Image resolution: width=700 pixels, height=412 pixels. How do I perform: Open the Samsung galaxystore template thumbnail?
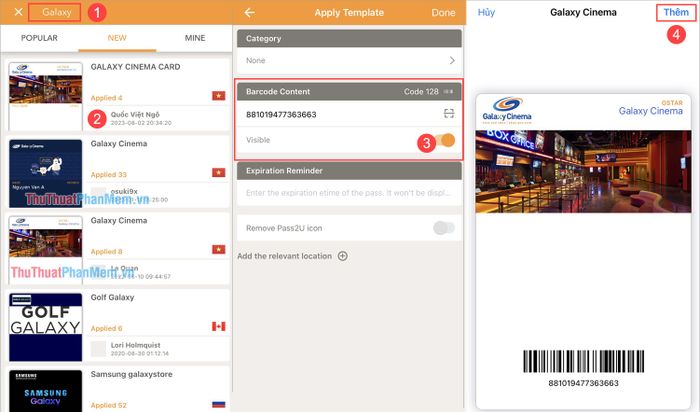click(x=46, y=391)
